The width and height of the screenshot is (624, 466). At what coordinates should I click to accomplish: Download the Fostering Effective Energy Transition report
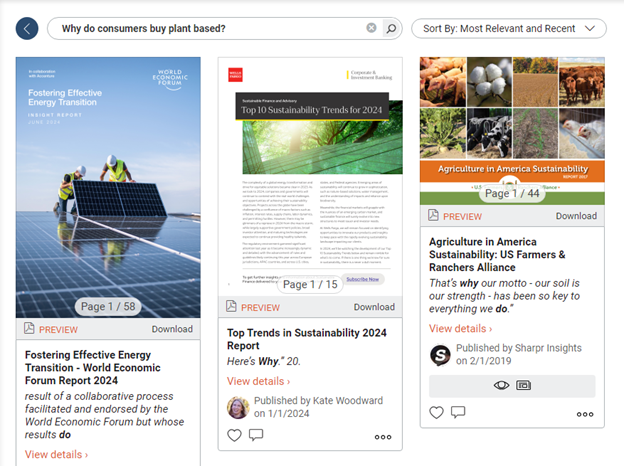tap(172, 329)
